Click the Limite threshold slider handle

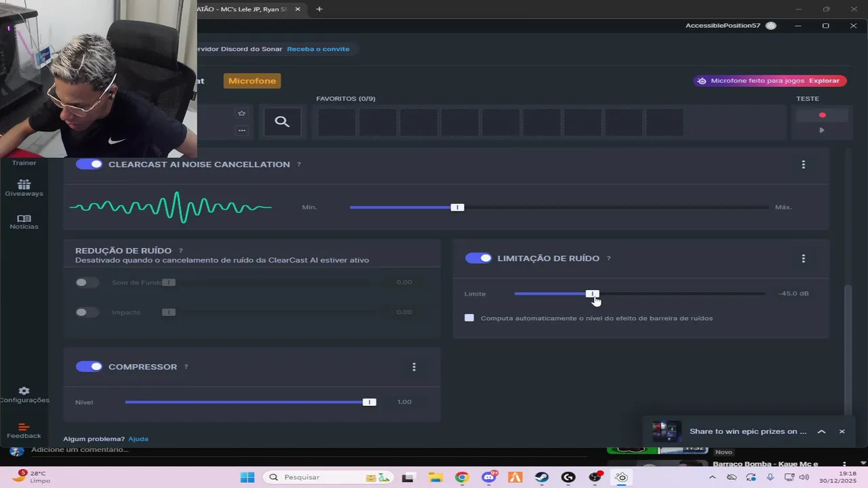point(593,293)
